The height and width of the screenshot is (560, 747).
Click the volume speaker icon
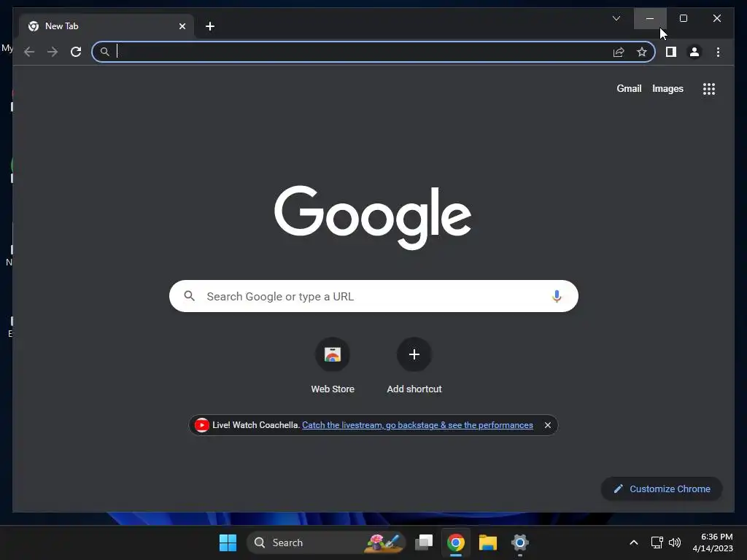[675, 542]
